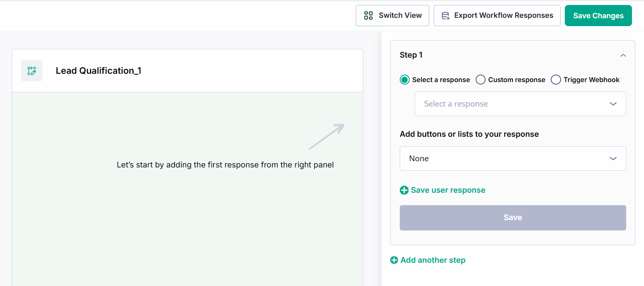644x286 pixels.
Task: Click the Save user response link text
Action: click(x=448, y=190)
